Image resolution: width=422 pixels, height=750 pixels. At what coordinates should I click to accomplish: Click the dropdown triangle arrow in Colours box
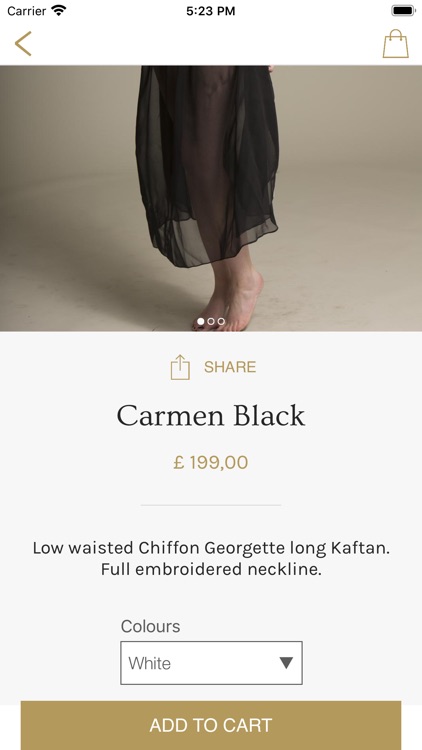click(286, 663)
